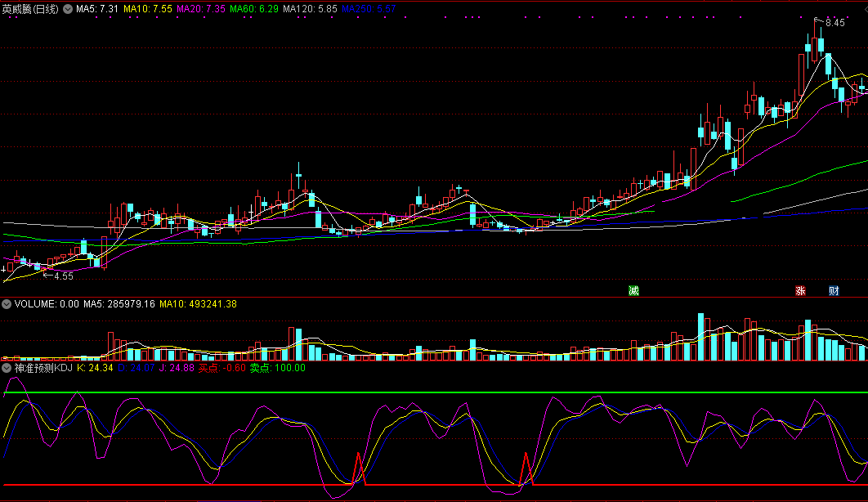Select the volume MA10: 493241.38 label
868x502 pixels.
click(198, 304)
